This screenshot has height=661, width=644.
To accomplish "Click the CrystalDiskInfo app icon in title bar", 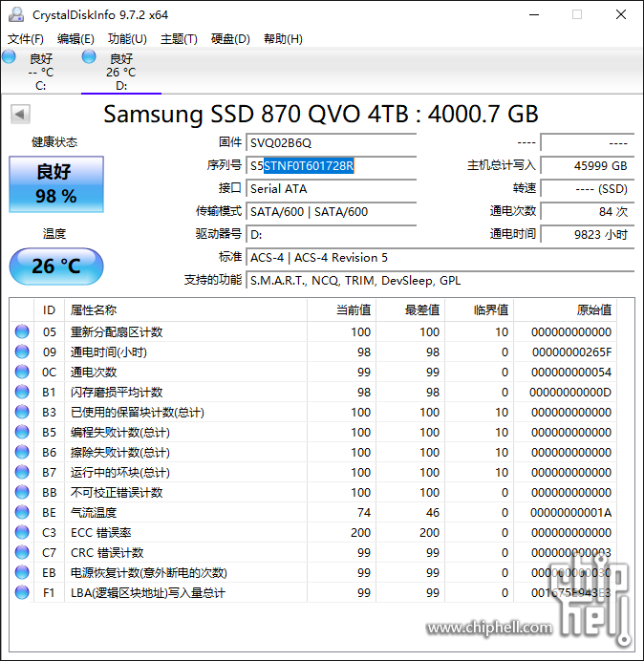I will tap(16, 14).
